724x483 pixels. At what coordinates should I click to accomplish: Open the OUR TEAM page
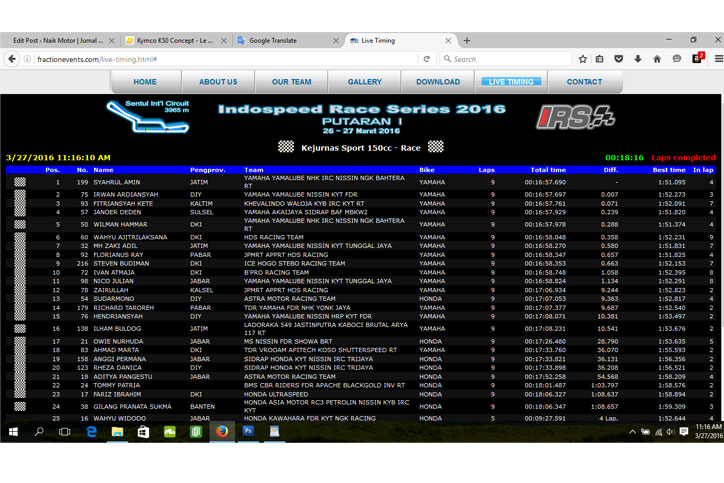[291, 82]
